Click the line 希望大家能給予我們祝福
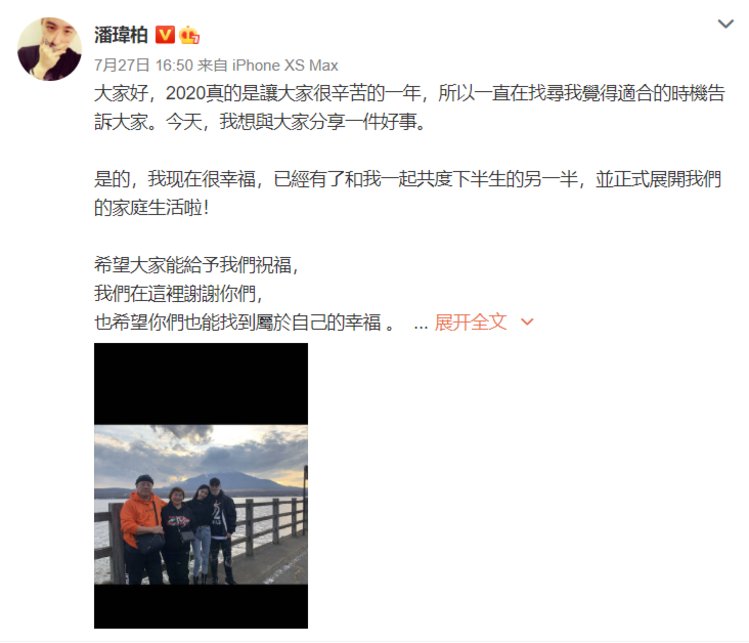 click(196, 265)
